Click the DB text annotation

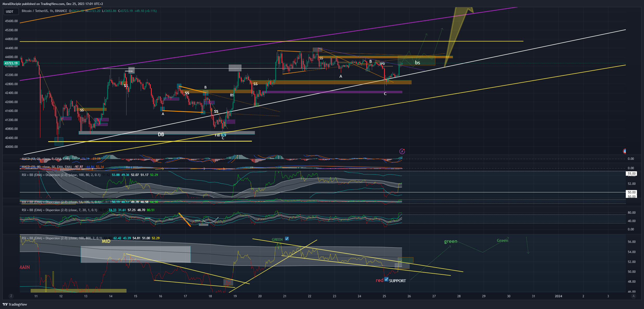coord(161,134)
